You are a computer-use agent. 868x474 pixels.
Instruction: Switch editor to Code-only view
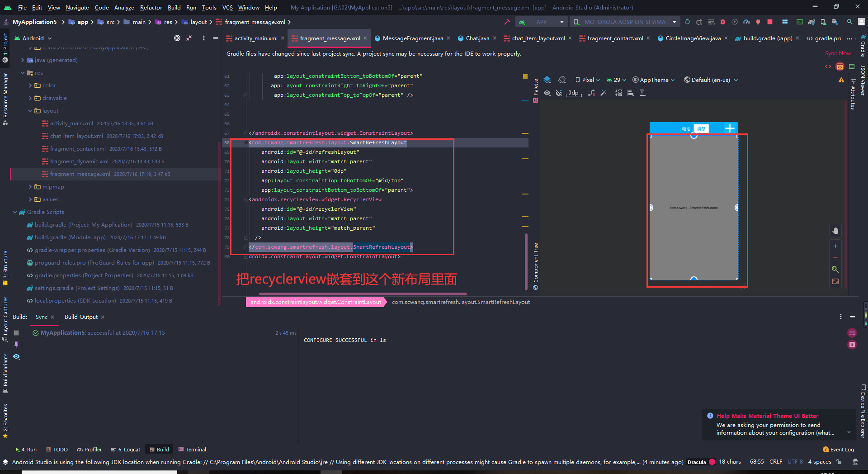828,66
